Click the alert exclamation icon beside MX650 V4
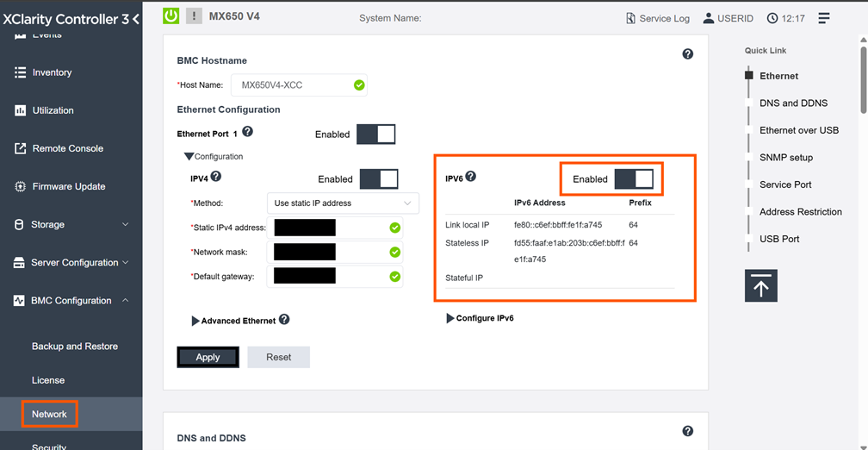This screenshot has width=868, height=450. [x=194, y=16]
